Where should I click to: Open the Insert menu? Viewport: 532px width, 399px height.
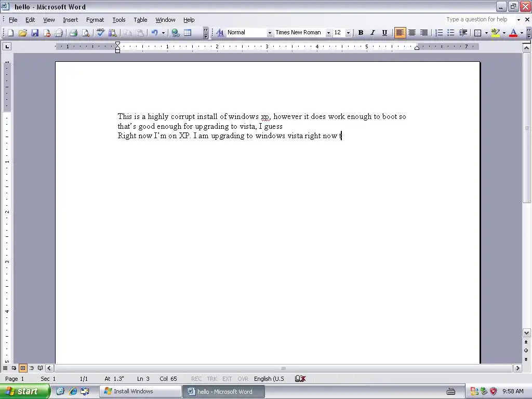pos(70,20)
